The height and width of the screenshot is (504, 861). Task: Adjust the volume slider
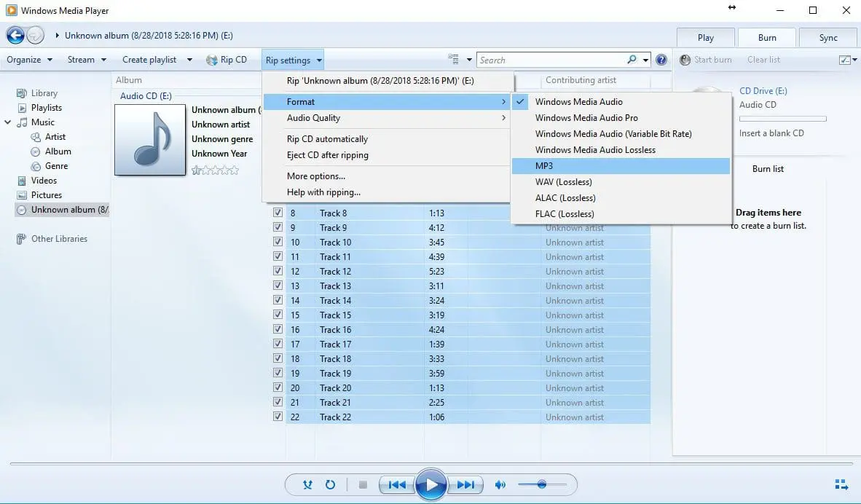tap(542, 484)
